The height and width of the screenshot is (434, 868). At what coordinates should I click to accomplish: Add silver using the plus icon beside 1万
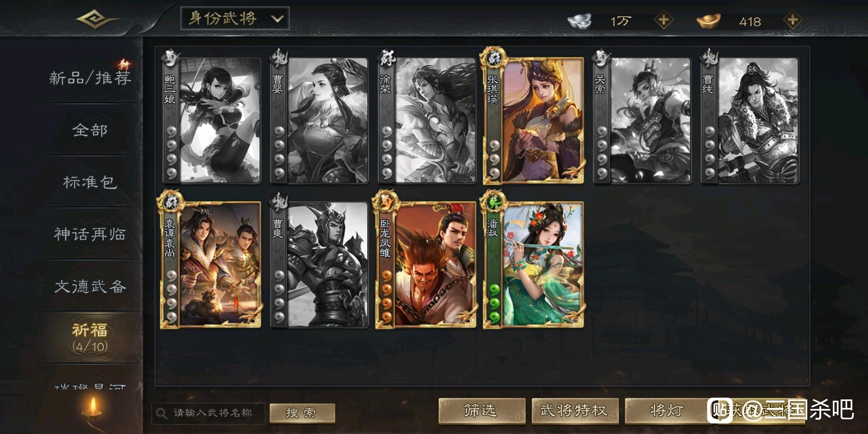(663, 20)
